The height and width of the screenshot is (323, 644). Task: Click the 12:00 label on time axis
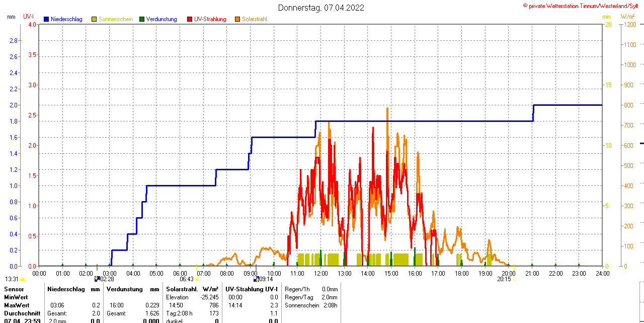pos(321,273)
